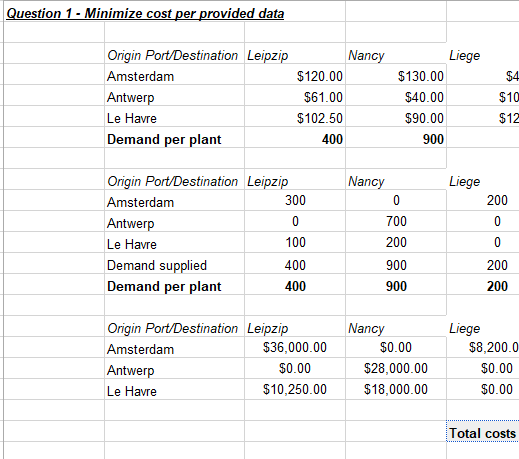
Task: Select the $10,250.00 Le Havre cell
Action: click(295, 390)
